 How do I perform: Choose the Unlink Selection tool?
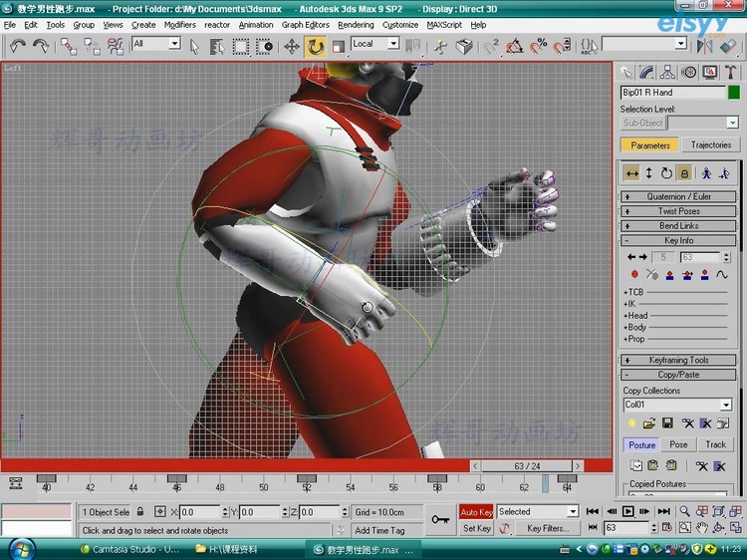(92, 46)
